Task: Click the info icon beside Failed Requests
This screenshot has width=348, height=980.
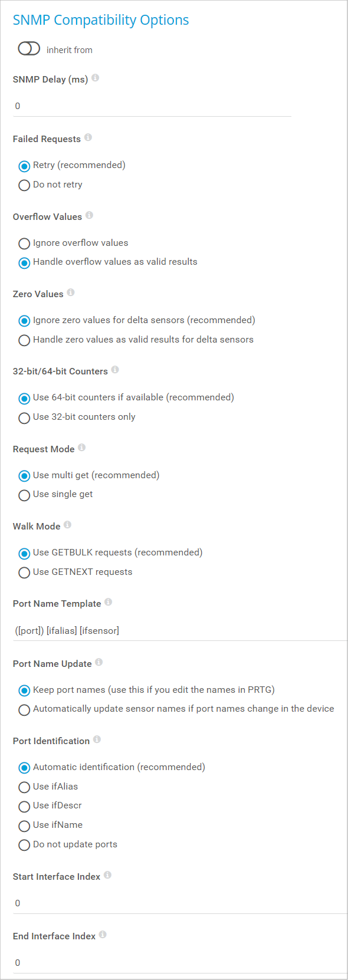Action: tap(88, 137)
